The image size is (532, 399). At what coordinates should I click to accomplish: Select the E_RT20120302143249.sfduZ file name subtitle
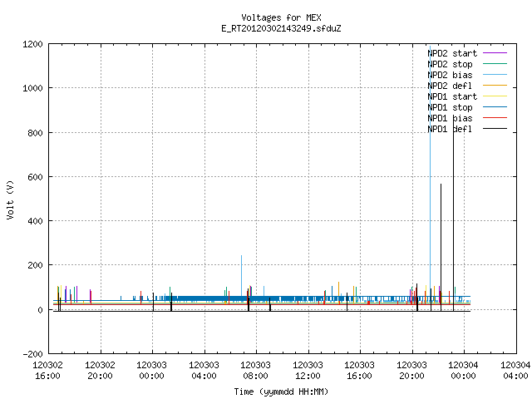point(281,28)
